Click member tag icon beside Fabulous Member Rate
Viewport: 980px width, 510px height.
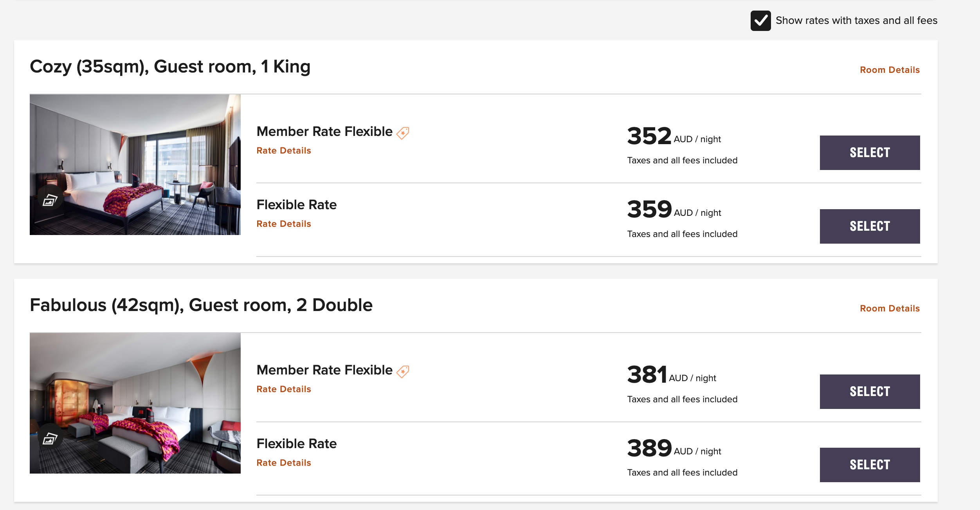(403, 371)
